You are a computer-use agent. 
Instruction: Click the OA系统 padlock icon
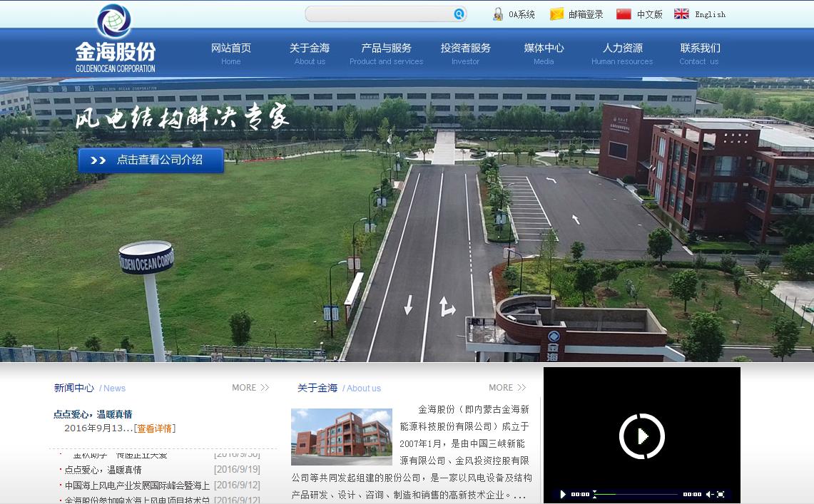[498, 14]
